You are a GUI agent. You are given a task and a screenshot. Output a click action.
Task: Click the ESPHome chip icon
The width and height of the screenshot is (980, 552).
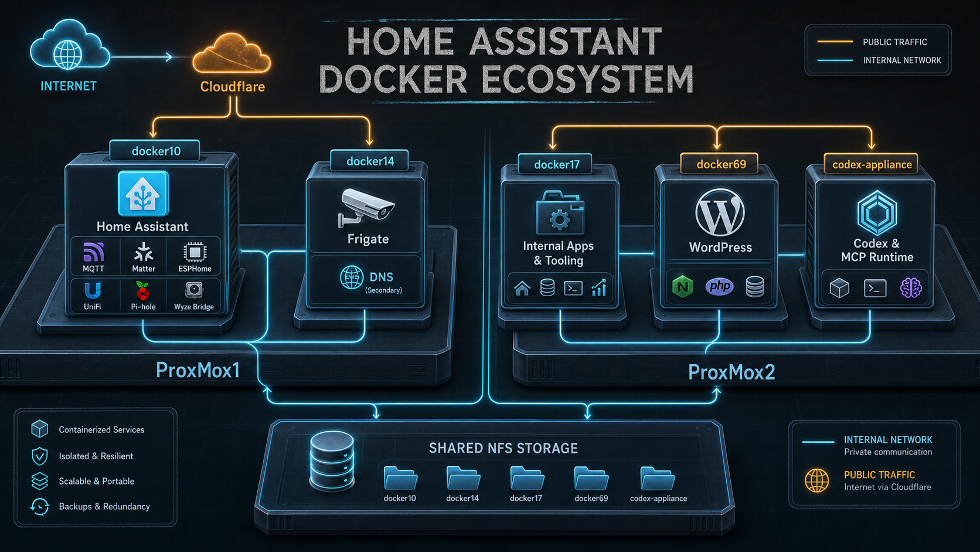[195, 252]
